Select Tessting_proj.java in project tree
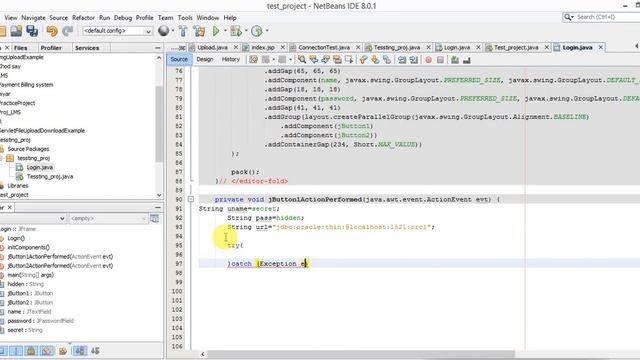The width and height of the screenshot is (640, 360). 50,176
